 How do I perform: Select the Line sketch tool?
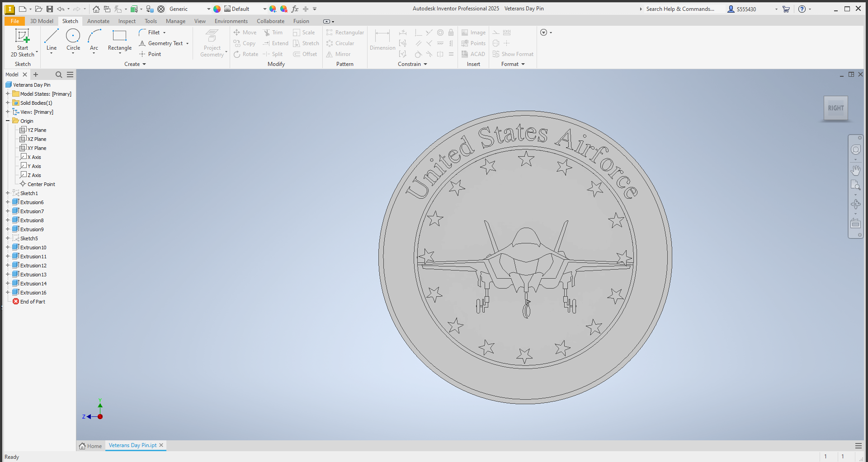52,41
